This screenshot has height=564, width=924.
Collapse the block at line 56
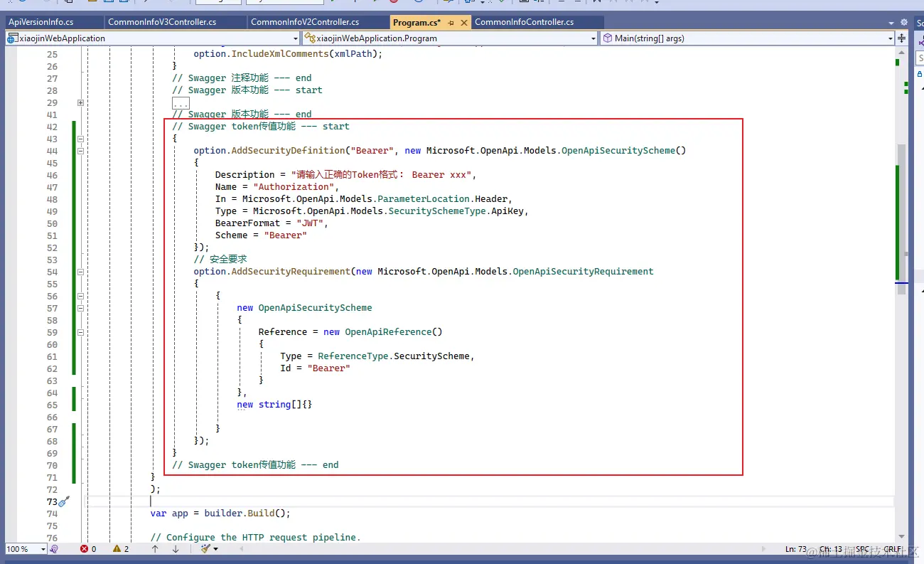80,296
